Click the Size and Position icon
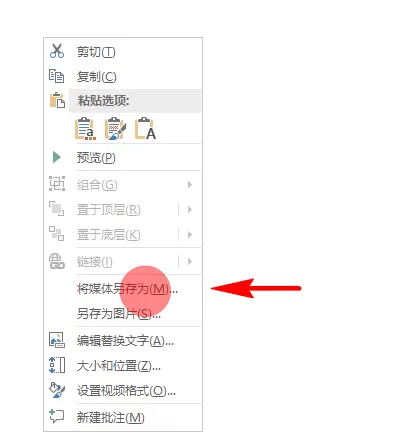Viewport: 401px width, 438px height. (57, 365)
